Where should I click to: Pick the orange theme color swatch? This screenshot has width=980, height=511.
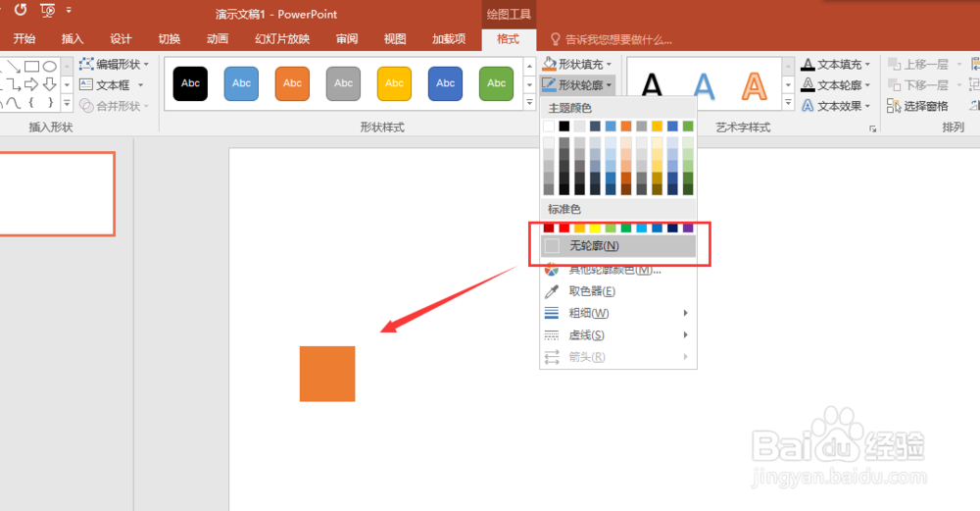click(x=626, y=127)
